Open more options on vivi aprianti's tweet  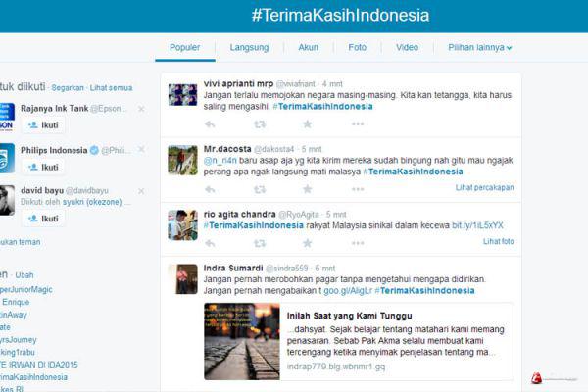pos(358,124)
